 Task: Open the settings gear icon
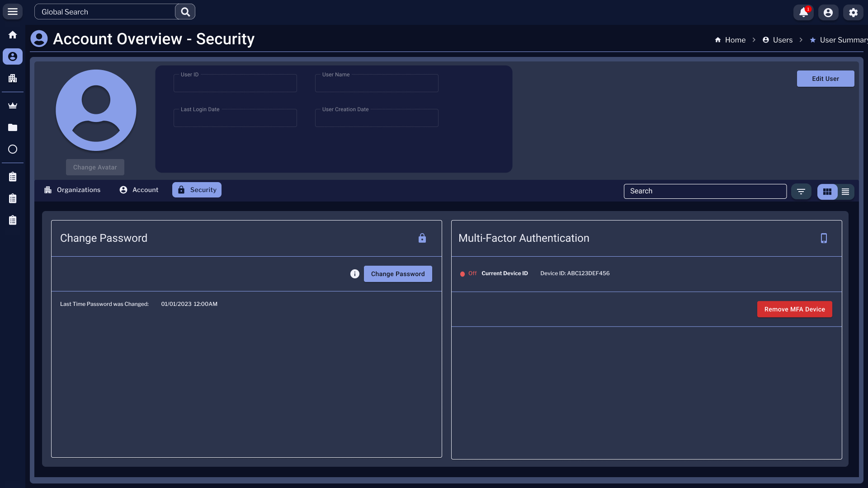(x=853, y=12)
